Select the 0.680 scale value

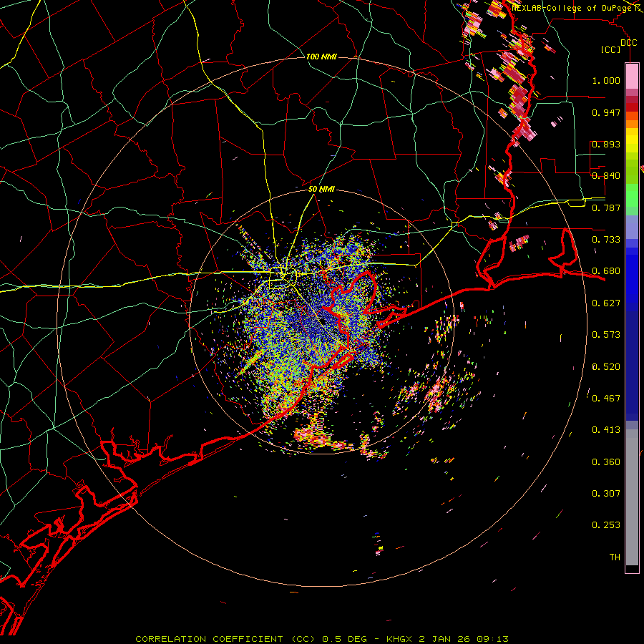click(606, 271)
